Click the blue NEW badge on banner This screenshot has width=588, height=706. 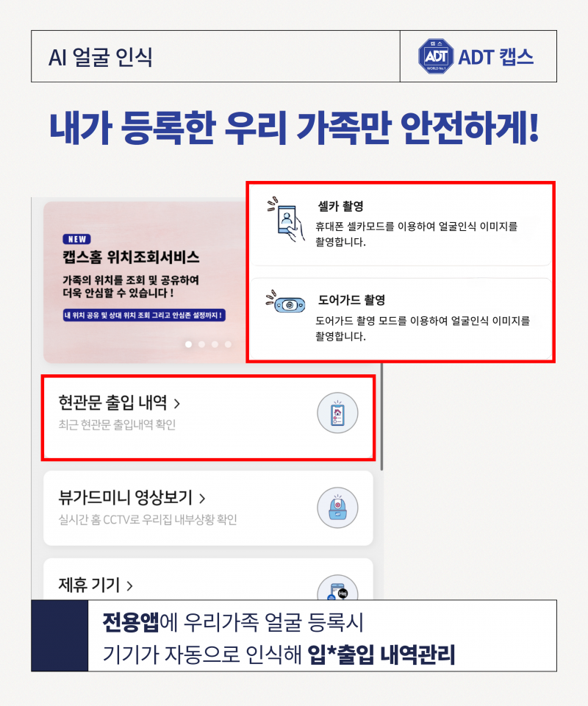point(76,239)
